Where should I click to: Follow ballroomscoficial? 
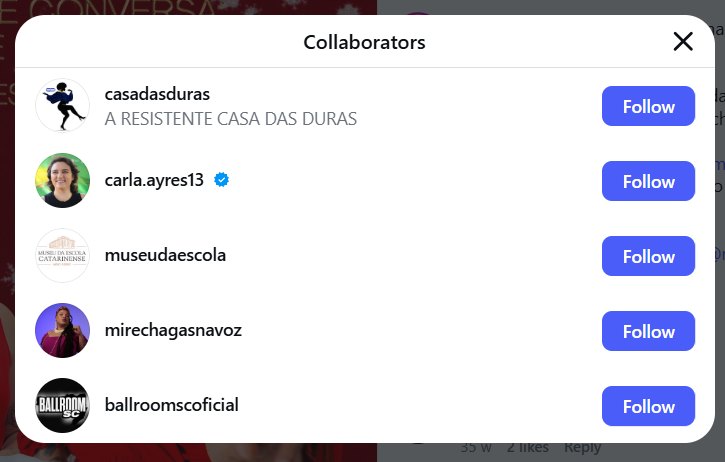coord(648,406)
